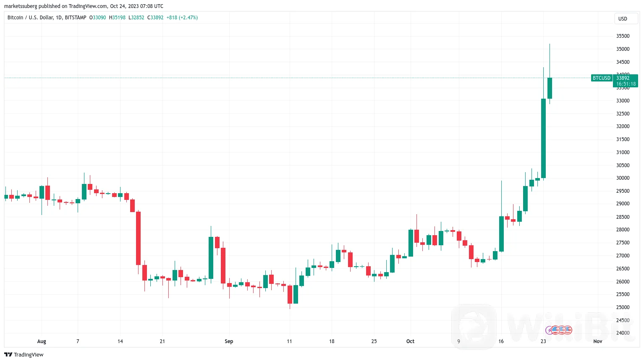The width and height of the screenshot is (644, 362).
Task: Select the green countdown timer 16:51:18
Action: [x=626, y=83]
